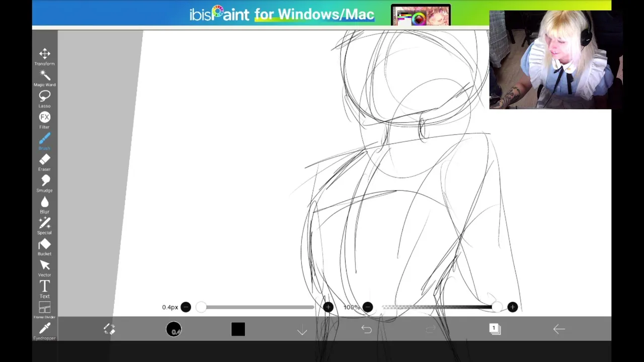Viewport: 644px width, 362px height.
Task: Decrease brush thickness with minus button
Action: click(186, 307)
